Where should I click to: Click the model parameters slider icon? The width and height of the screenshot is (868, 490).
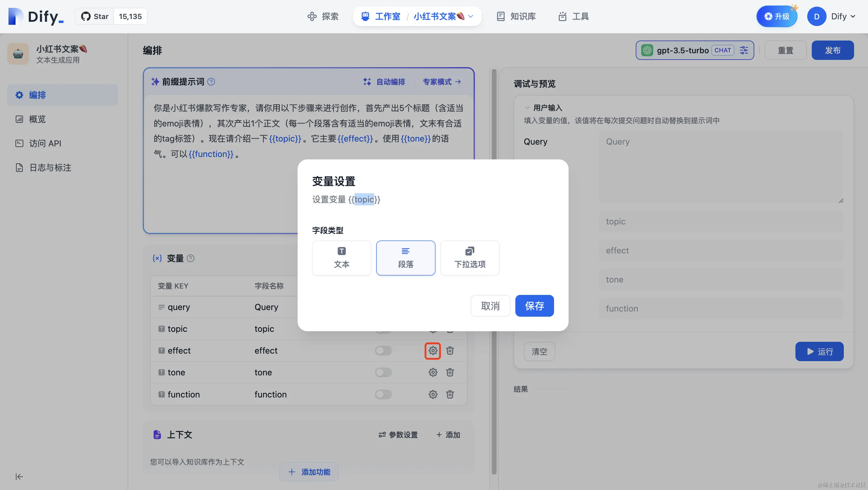click(x=744, y=50)
